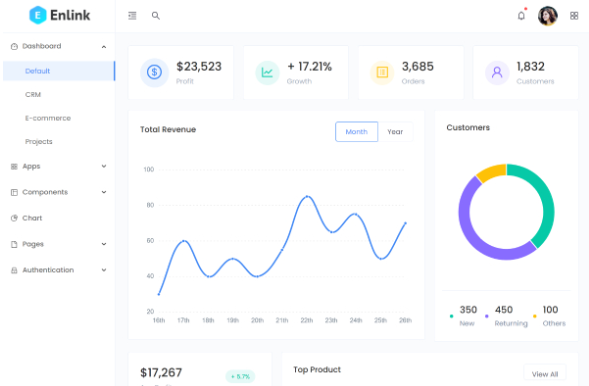The height and width of the screenshot is (386, 589).
Task: Click the $23,523 profit value
Action: (x=199, y=66)
